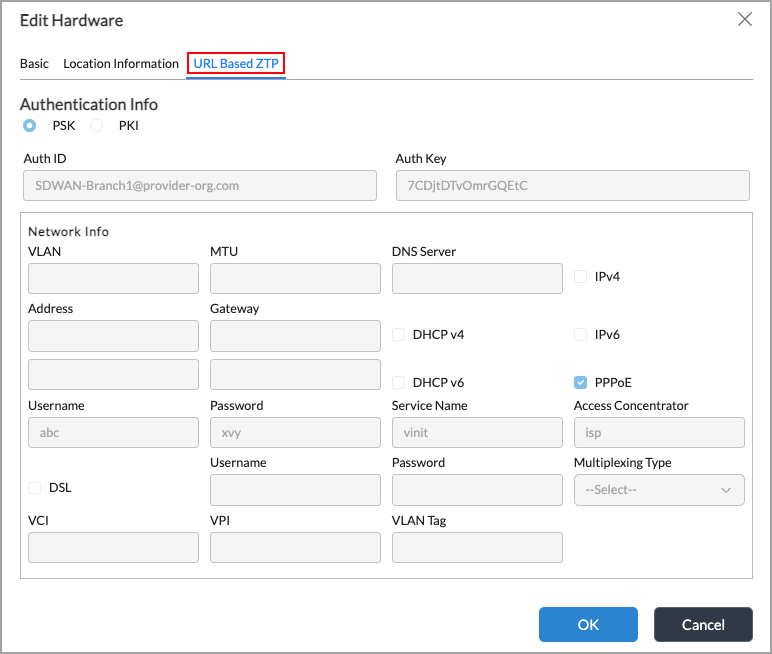Uncheck the PPPoE checkbox

pyautogui.click(x=581, y=382)
